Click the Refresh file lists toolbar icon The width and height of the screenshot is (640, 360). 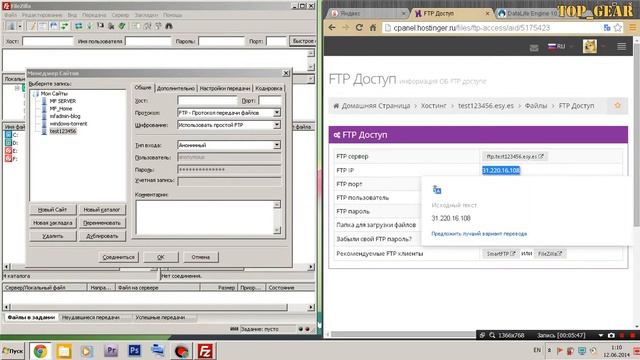click(x=78, y=26)
